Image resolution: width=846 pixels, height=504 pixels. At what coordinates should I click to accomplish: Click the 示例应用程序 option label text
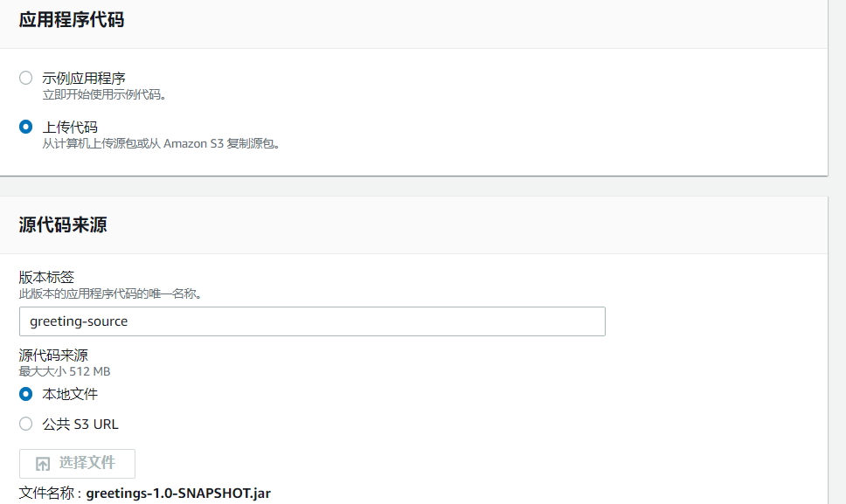coord(84,78)
